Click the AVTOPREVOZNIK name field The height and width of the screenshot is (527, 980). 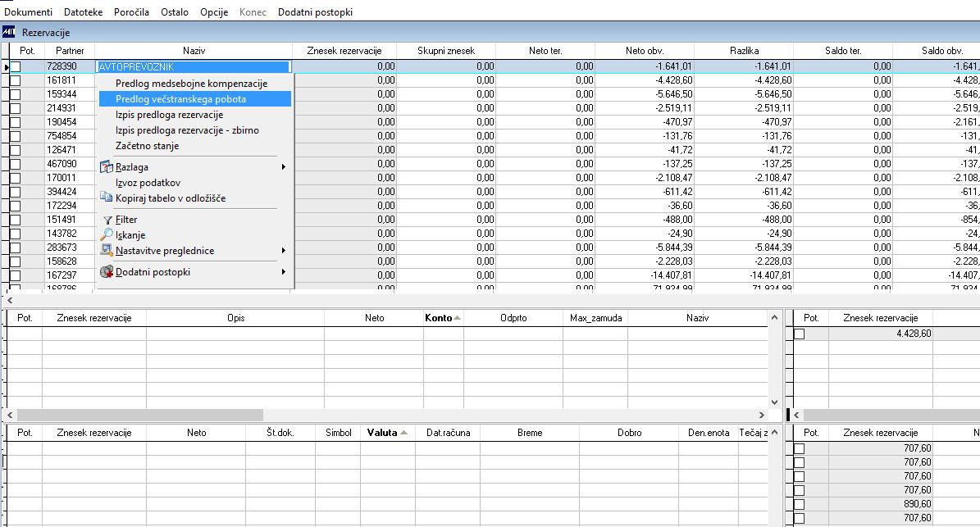tap(194, 66)
